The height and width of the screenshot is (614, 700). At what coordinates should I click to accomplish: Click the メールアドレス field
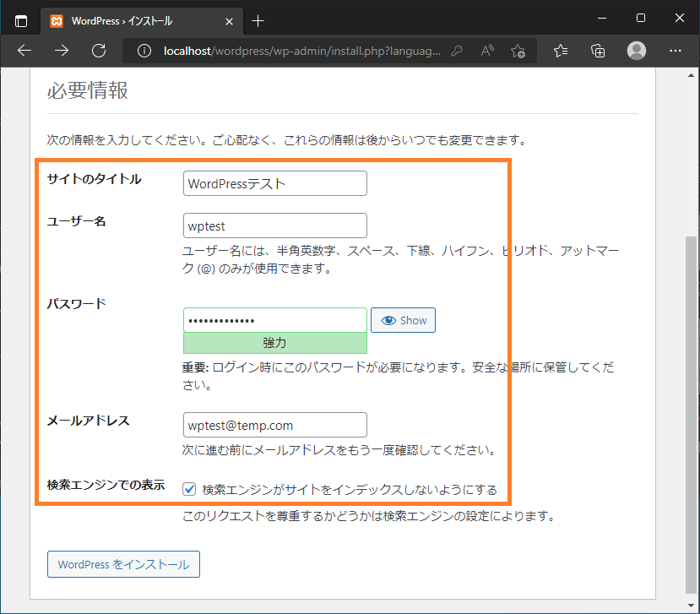coord(275,425)
